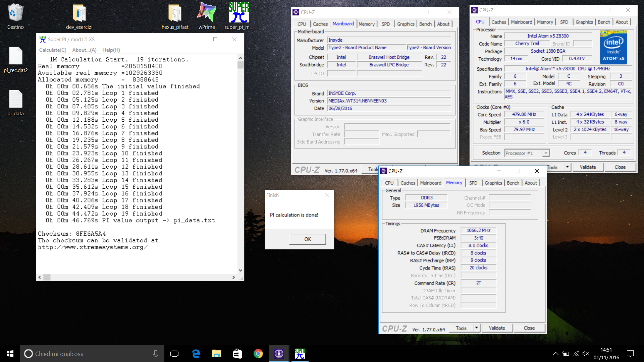Image resolution: width=644 pixels, height=362 pixels.
Task: Expand the Processor #1 selection dropdown
Action: click(x=546, y=153)
